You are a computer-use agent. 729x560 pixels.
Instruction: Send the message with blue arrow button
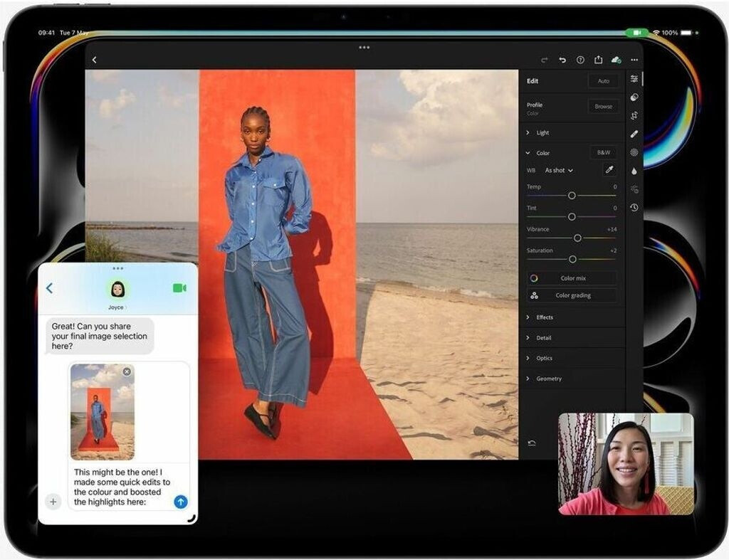coord(181,502)
